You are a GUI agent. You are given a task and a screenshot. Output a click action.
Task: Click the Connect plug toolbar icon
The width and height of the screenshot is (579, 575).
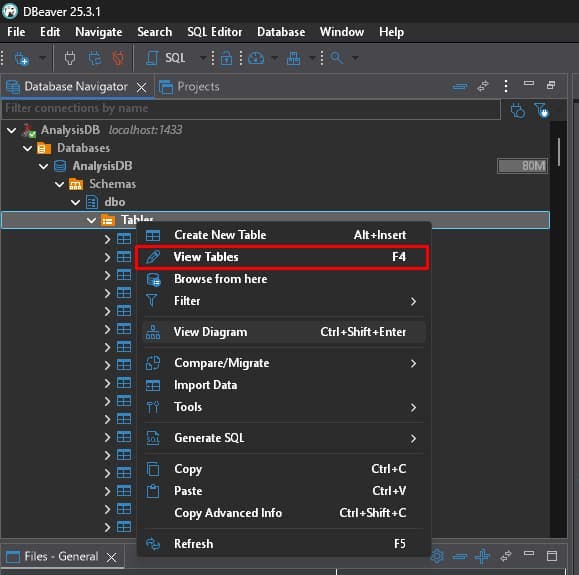click(70, 58)
